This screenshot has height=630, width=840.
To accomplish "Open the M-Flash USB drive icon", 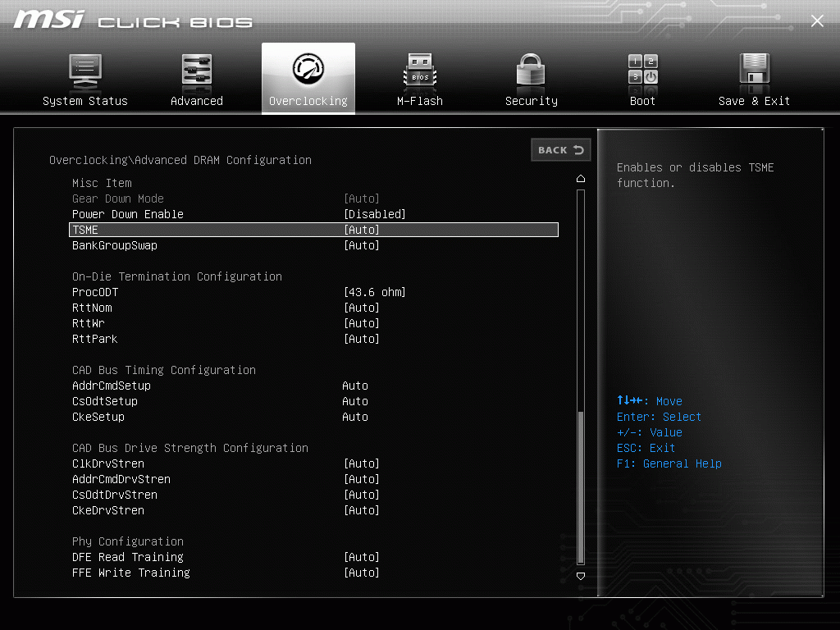I will (420, 71).
